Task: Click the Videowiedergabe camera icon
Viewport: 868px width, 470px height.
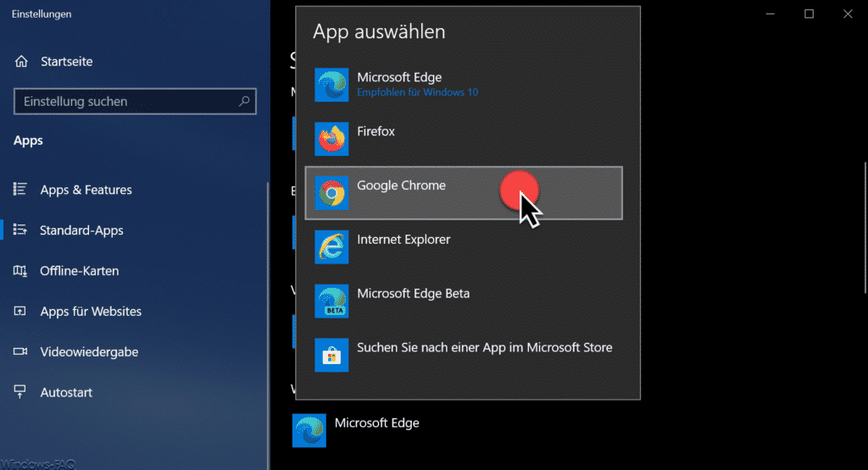Action: pyautogui.click(x=20, y=351)
